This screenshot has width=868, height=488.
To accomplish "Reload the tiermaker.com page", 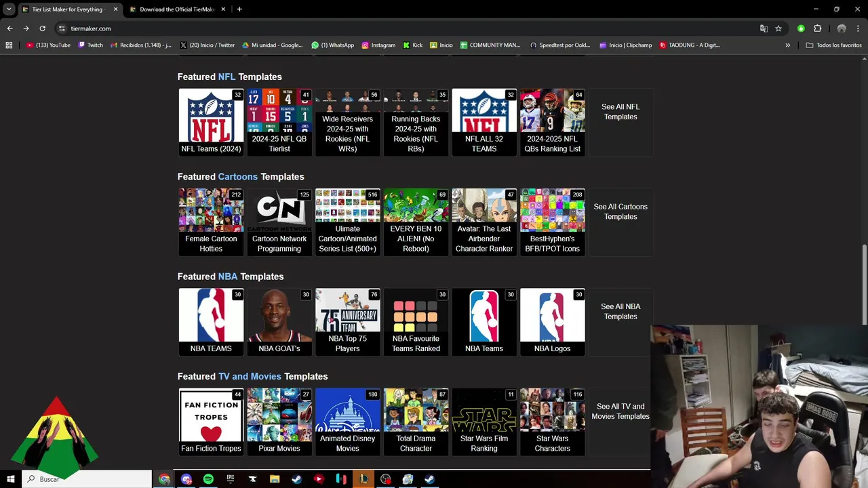I will [x=42, y=28].
